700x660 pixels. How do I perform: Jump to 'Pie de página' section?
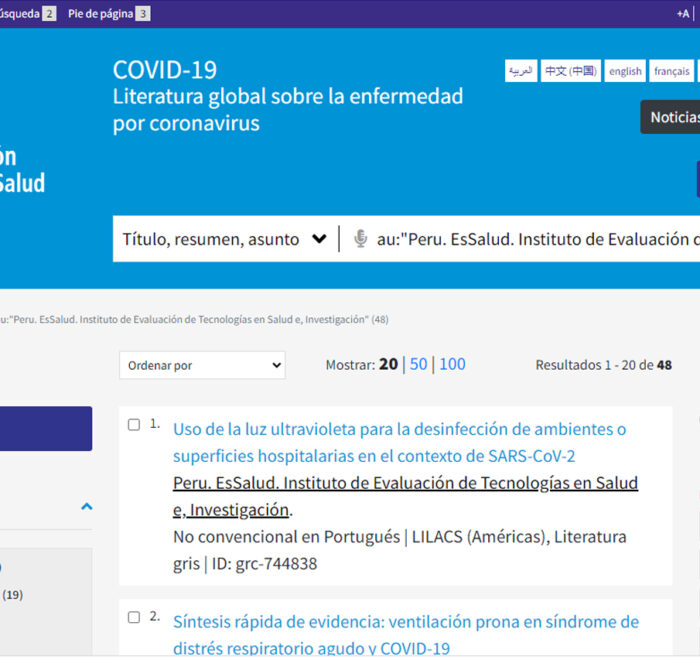(108, 14)
